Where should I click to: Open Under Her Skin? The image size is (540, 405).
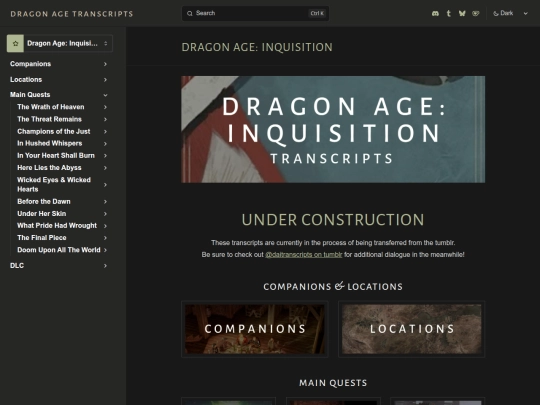[42, 214]
